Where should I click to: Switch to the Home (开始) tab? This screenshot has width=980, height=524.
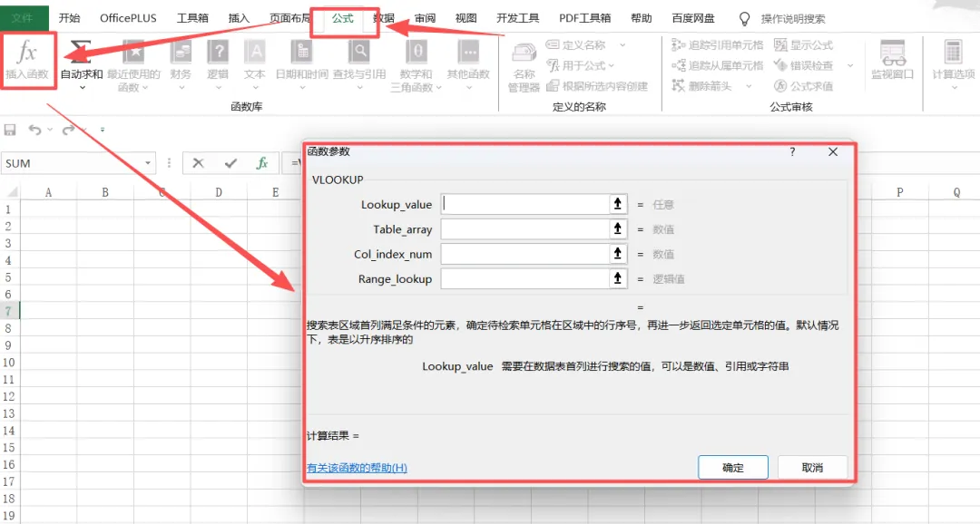tap(69, 18)
